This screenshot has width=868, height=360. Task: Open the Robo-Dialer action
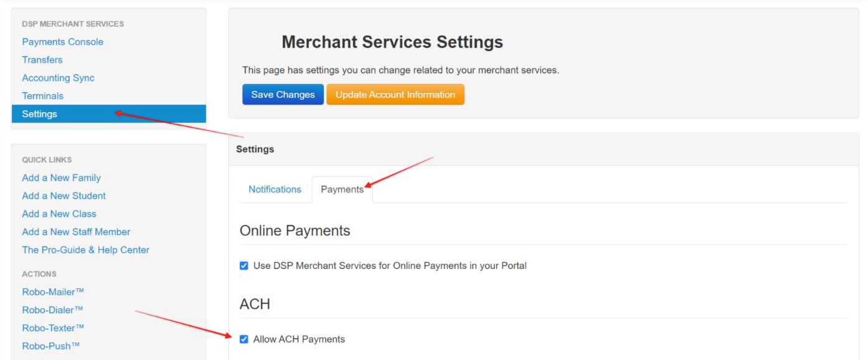[x=53, y=310]
